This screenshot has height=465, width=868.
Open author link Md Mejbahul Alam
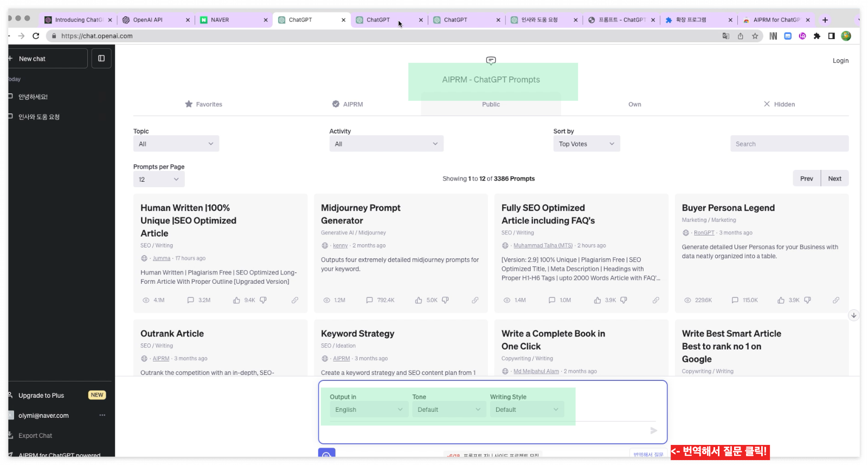coord(536,372)
